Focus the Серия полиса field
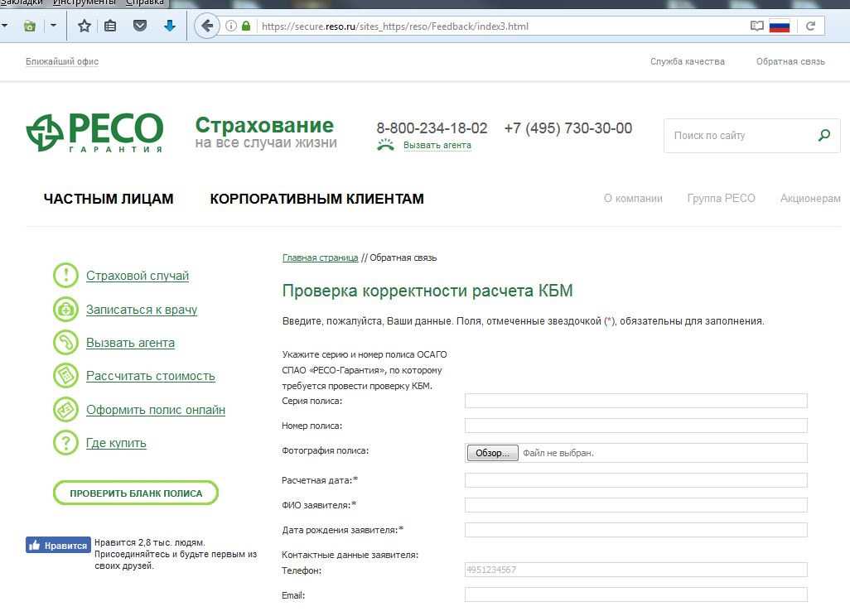850x616 pixels. pyautogui.click(x=636, y=401)
